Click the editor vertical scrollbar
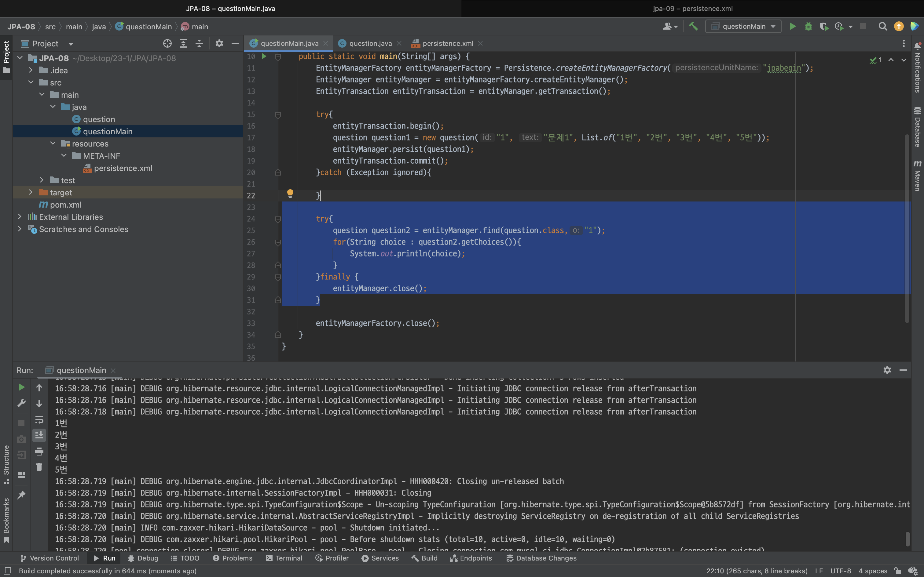 pos(907,229)
